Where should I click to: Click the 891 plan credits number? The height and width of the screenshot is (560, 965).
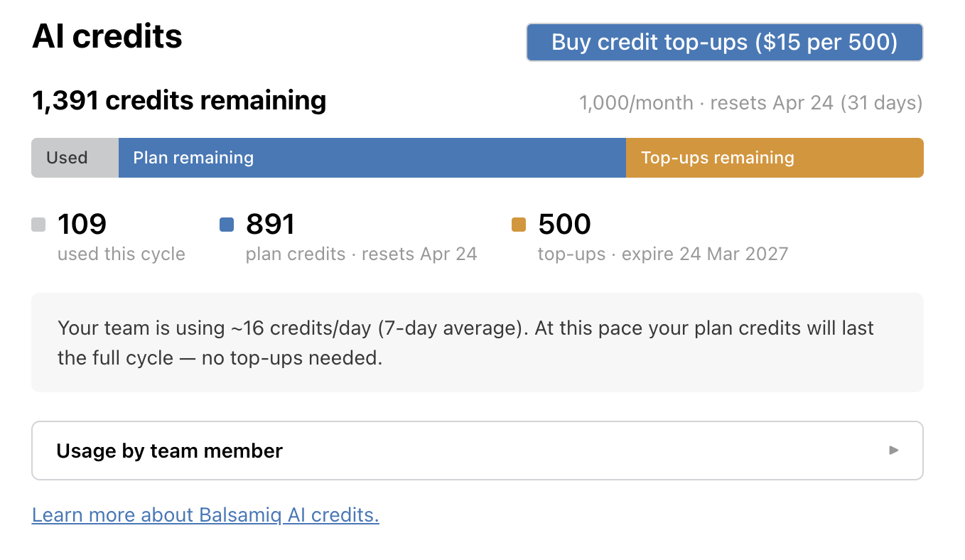(270, 225)
